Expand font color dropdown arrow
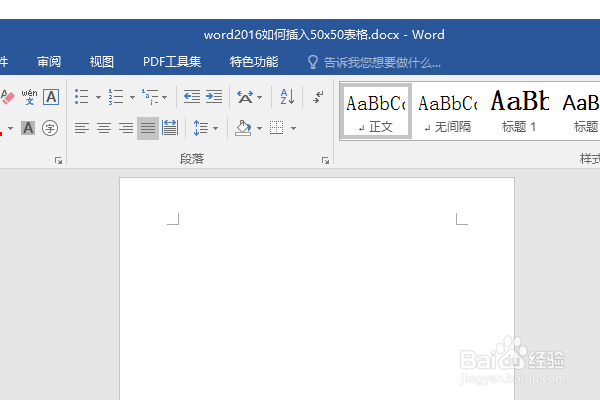The width and height of the screenshot is (600, 400). click(10, 128)
